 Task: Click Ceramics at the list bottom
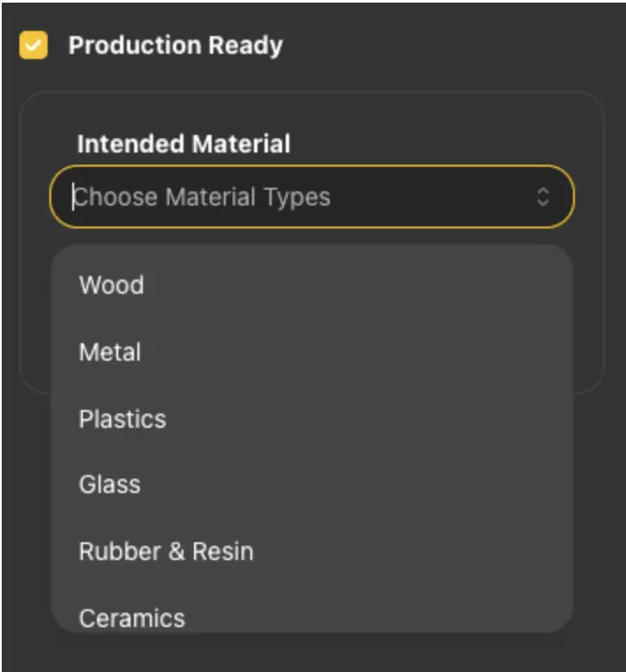(x=132, y=617)
